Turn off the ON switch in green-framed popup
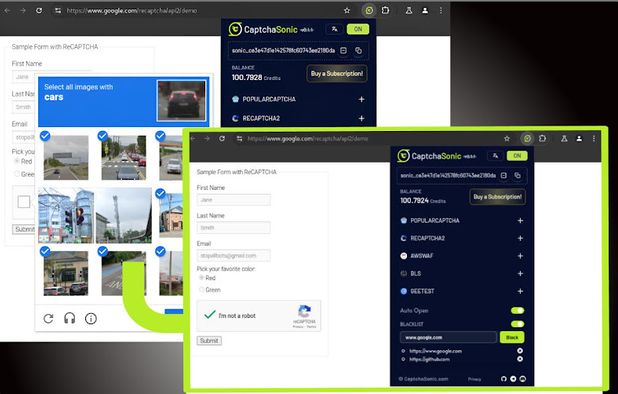 click(x=517, y=156)
